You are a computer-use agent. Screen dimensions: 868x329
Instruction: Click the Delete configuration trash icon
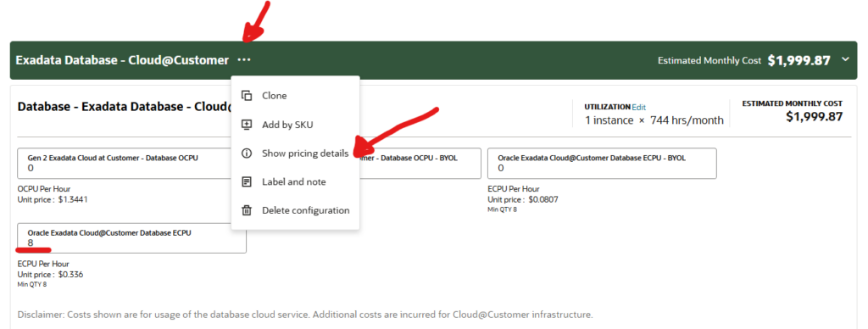[247, 210]
